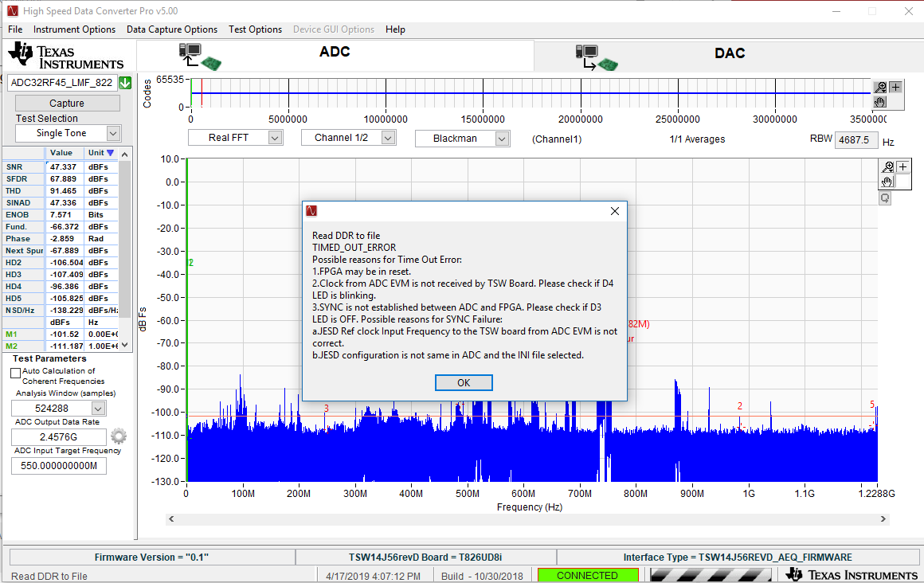Viewport: 924px width, 583px height.
Task: Click the Texas Instruments logo at top left
Action: tap(65, 56)
